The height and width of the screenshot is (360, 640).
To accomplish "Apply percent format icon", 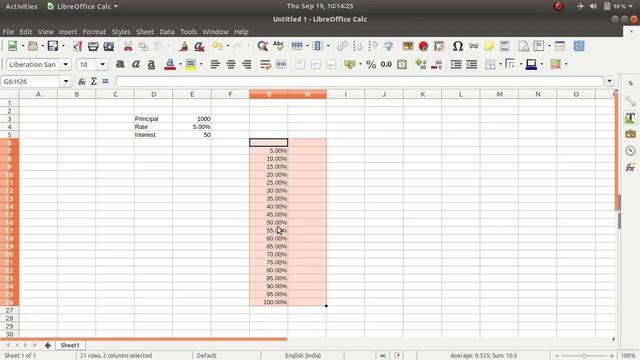I will click(371, 64).
